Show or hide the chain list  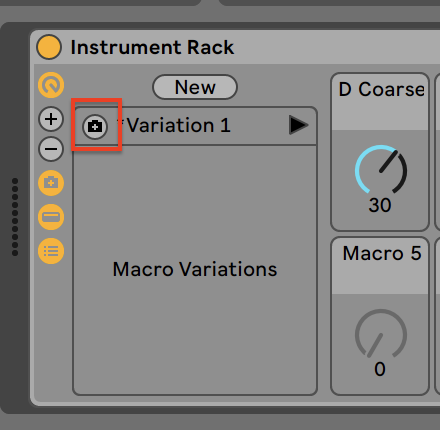point(51,217)
